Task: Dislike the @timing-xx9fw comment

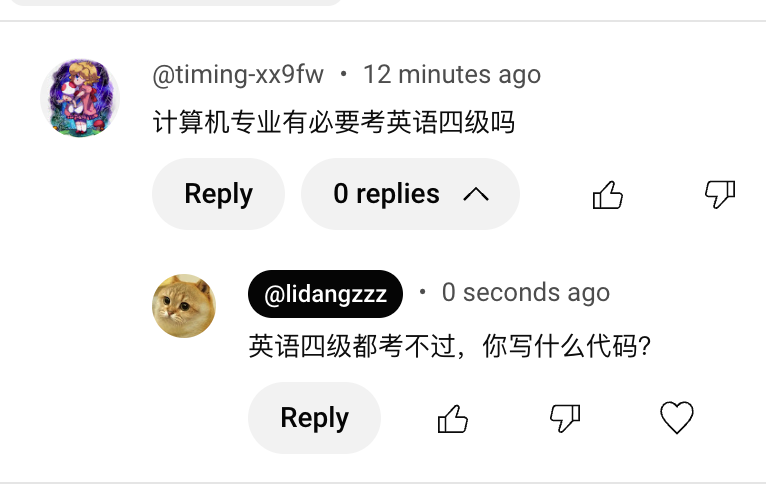Action: click(x=720, y=194)
